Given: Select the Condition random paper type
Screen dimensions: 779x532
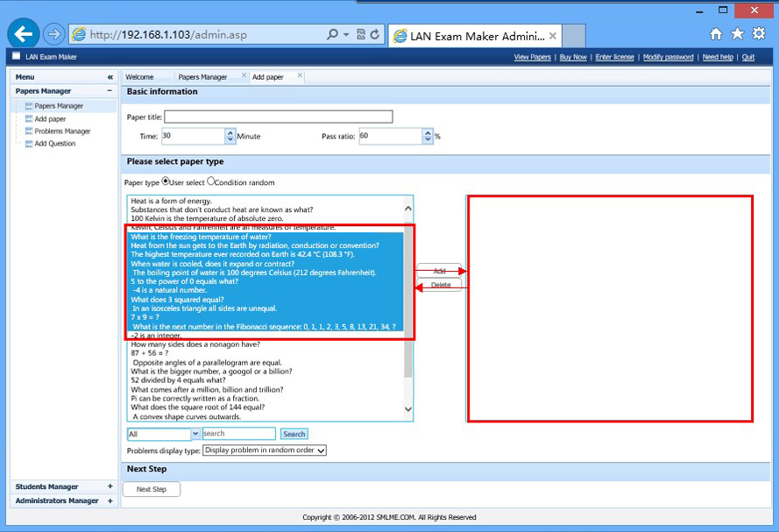Looking at the screenshot, I should 211,181.
